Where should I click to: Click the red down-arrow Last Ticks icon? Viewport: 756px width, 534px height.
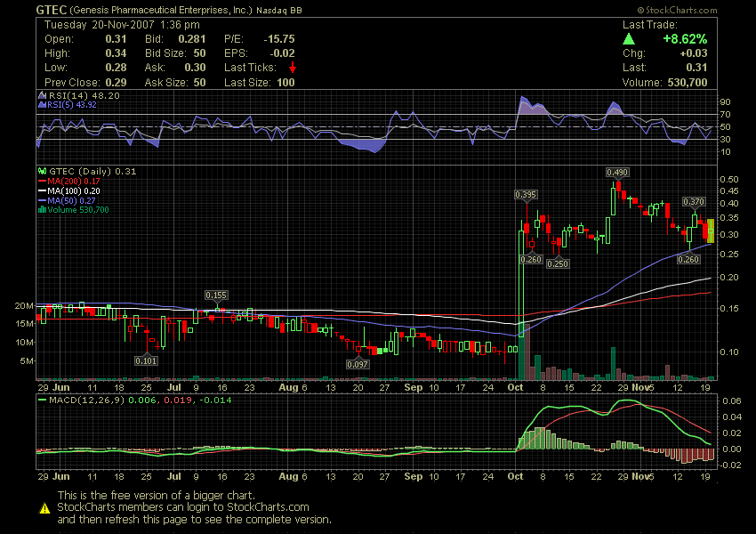click(292, 68)
